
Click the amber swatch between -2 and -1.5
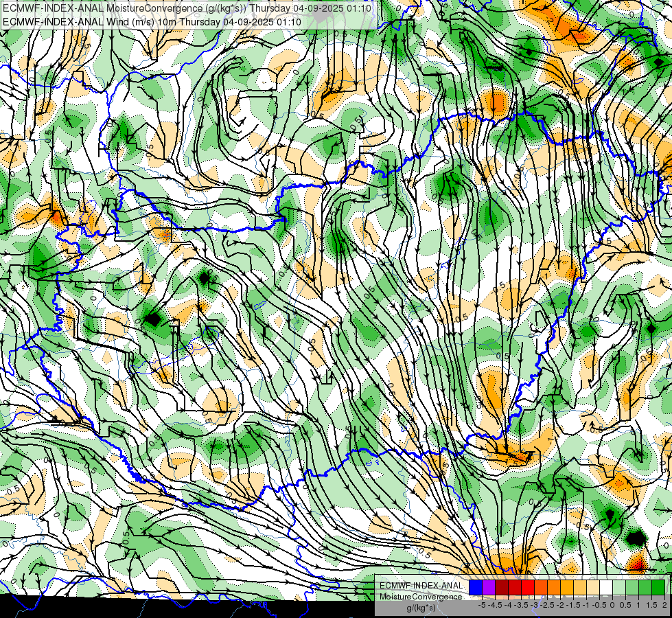point(567,588)
